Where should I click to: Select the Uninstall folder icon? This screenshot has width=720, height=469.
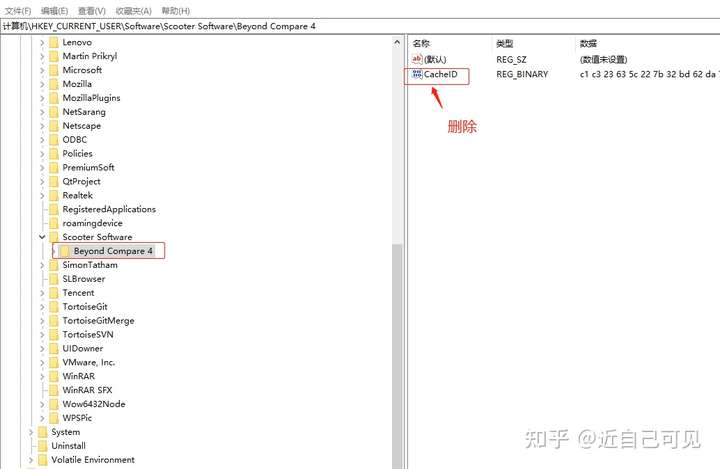tap(43, 446)
